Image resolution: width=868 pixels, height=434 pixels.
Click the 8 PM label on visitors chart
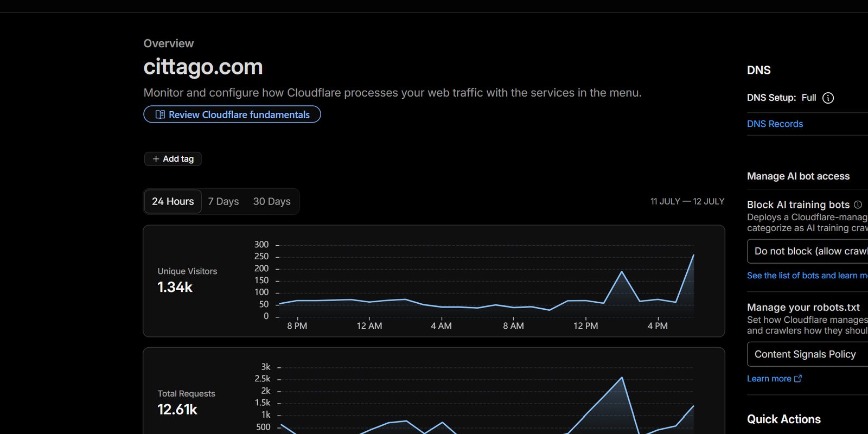297,326
